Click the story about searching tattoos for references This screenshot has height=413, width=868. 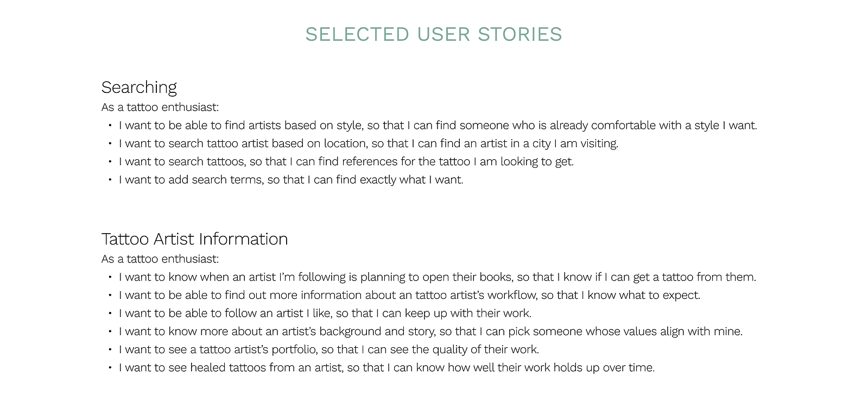click(x=346, y=161)
